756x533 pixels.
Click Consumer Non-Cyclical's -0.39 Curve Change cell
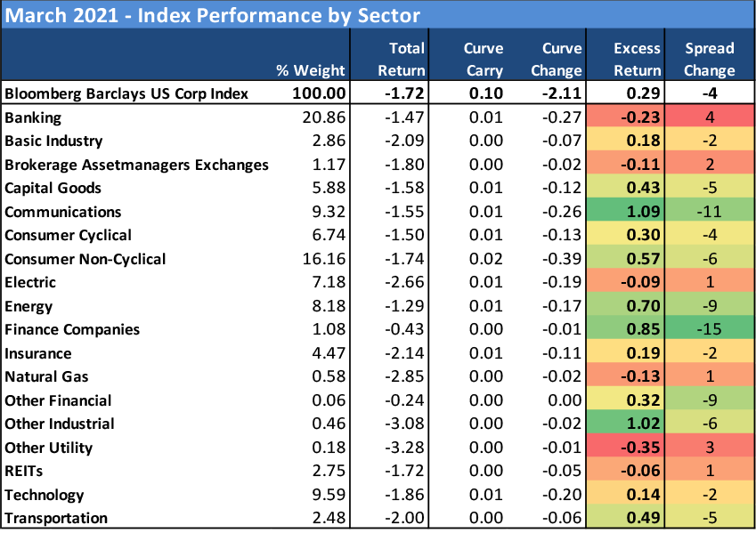(x=563, y=259)
